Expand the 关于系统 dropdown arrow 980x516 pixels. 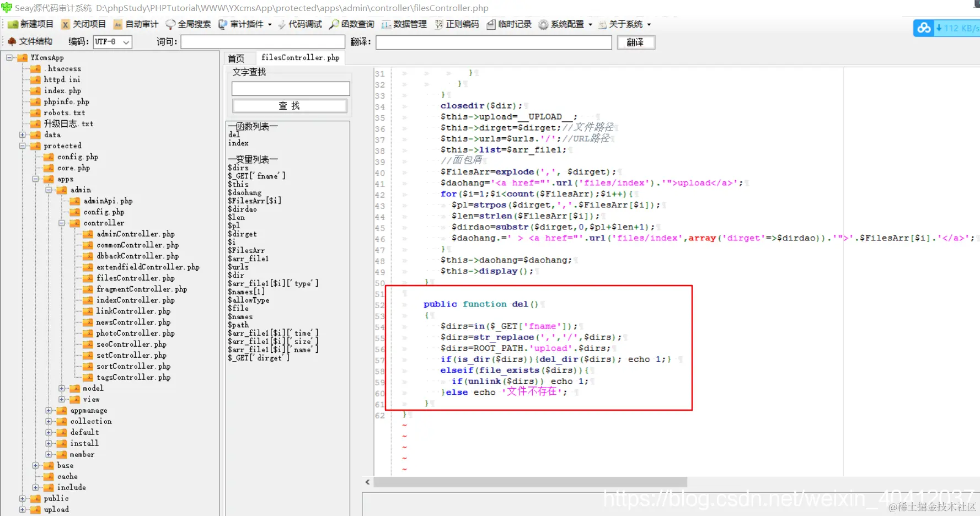(649, 24)
